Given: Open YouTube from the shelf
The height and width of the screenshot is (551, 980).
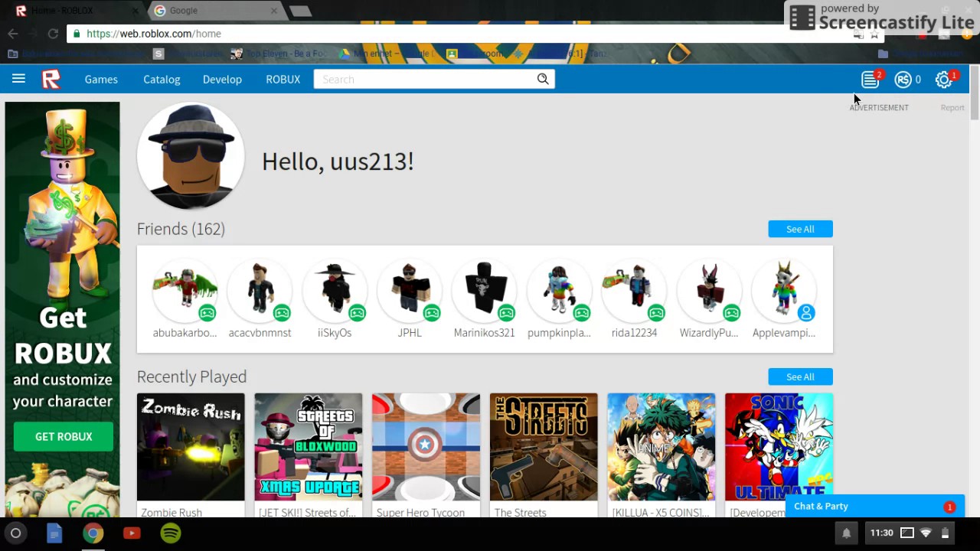Looking at the screenshot, I should click(132, 533).
